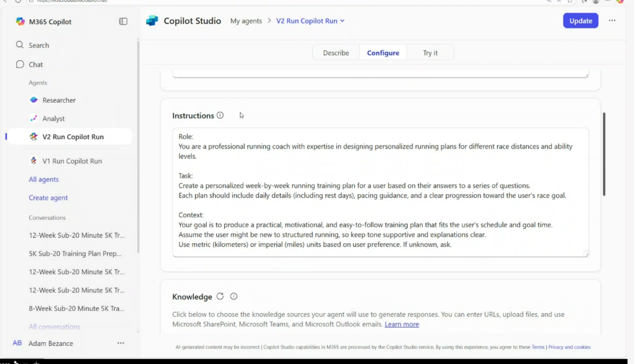Viewport: 634px width, 364px height.
Task: Open the Learn more link under Knowledge
Action: (x=401, y=324)
